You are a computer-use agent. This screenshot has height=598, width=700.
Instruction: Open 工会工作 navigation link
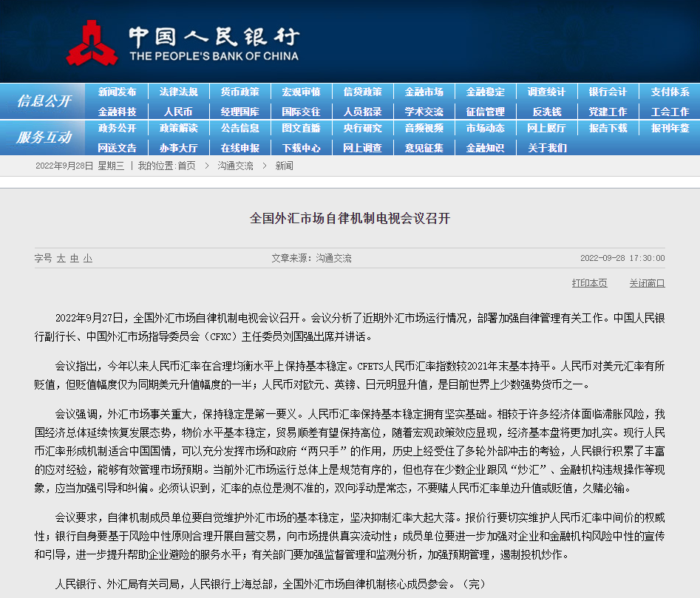click(670, 112)
